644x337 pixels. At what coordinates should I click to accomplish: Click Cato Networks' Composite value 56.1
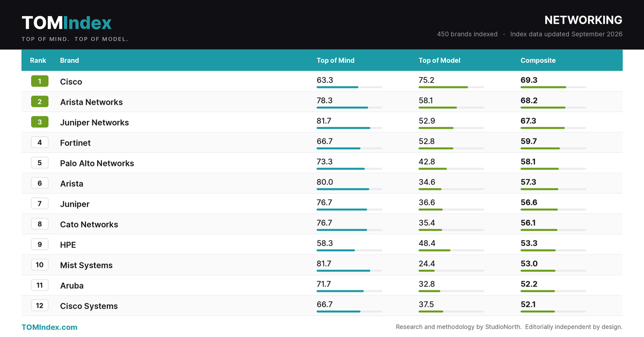coord(528,223)
